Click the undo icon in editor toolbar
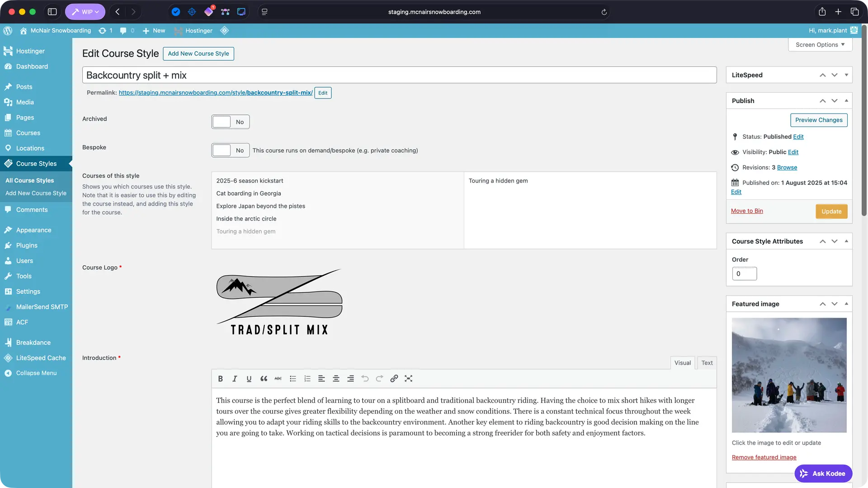 click(x=365, y=379)
